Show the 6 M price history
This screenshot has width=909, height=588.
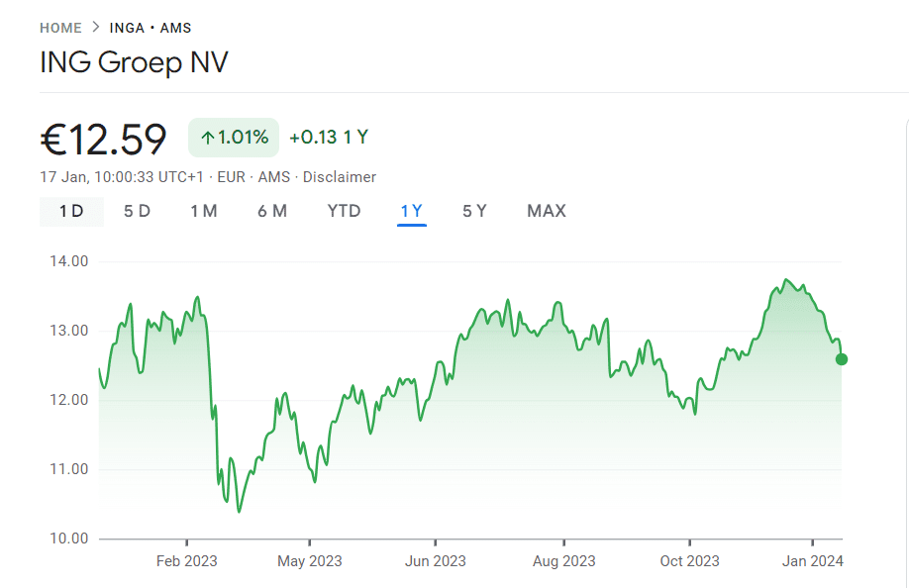tap(272, 211)
